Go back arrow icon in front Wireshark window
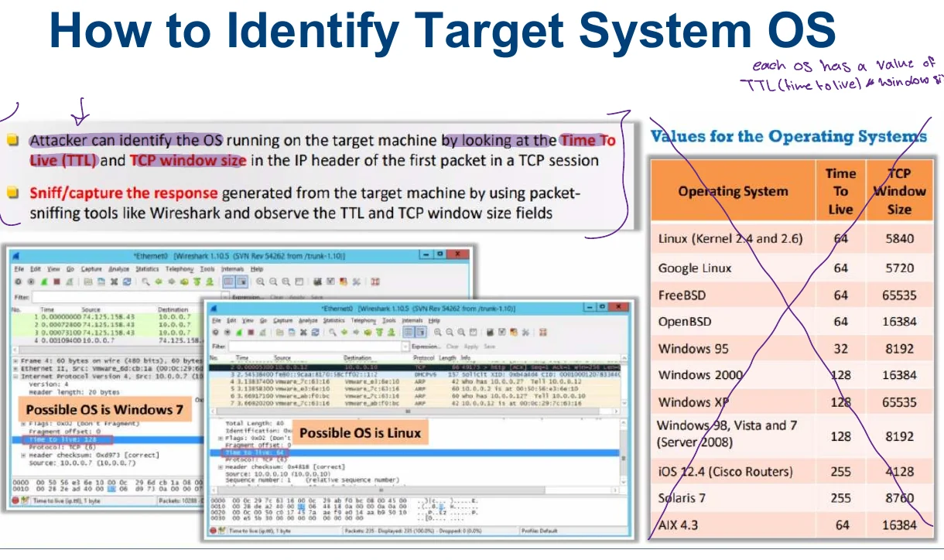The image size is (944, 560). [344, 333]
